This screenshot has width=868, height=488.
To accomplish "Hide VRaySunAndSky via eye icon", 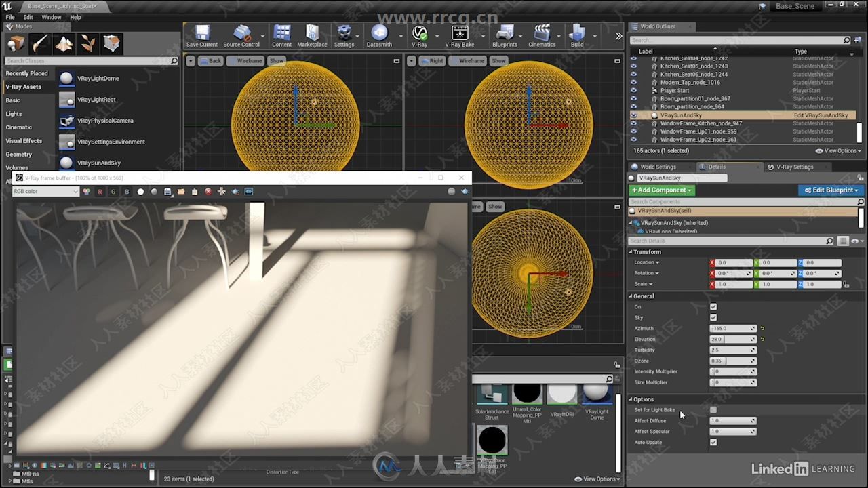I will pyautogui.click(x=634, y=115).
